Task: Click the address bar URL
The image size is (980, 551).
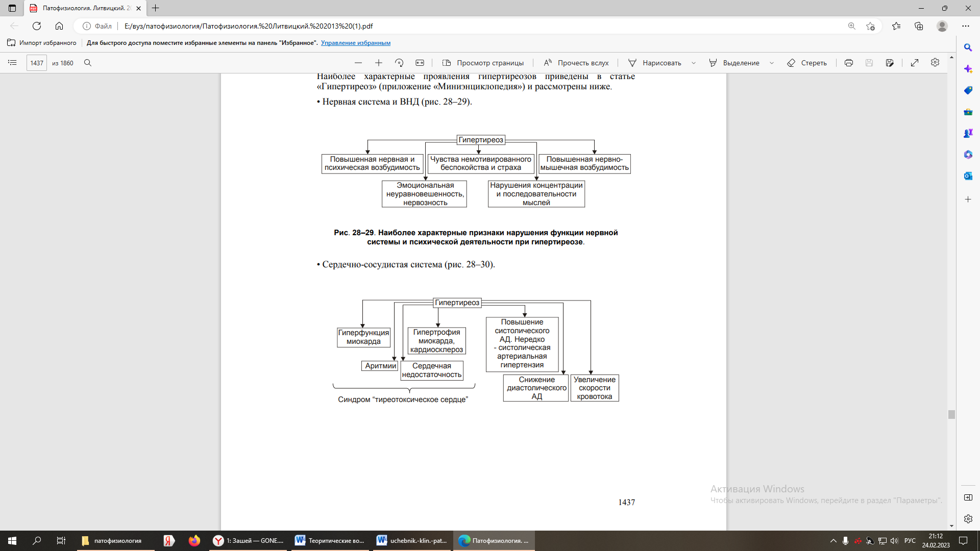Action: 249,26
